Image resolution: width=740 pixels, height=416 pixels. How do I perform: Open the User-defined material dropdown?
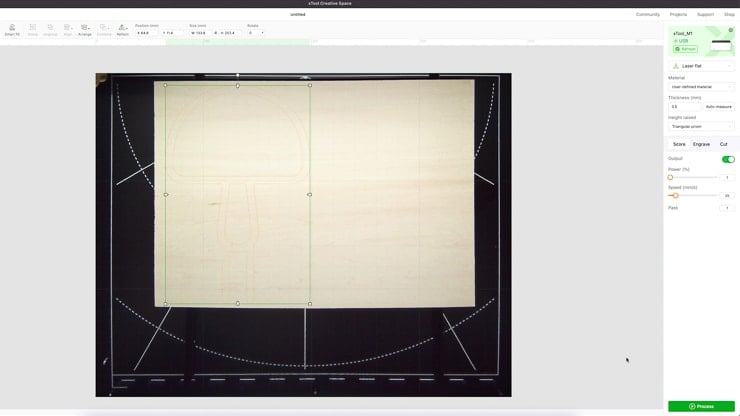[702, 87]
